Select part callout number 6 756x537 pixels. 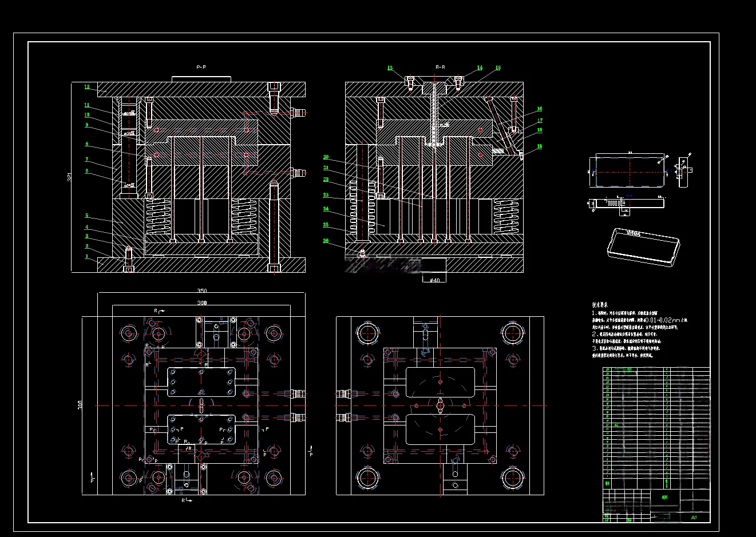coord(87,171)
